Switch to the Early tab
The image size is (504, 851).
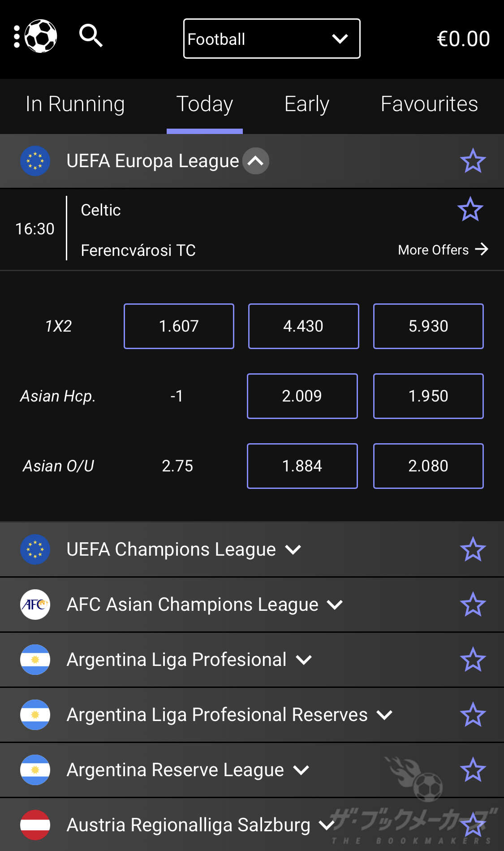coord(307,104)
